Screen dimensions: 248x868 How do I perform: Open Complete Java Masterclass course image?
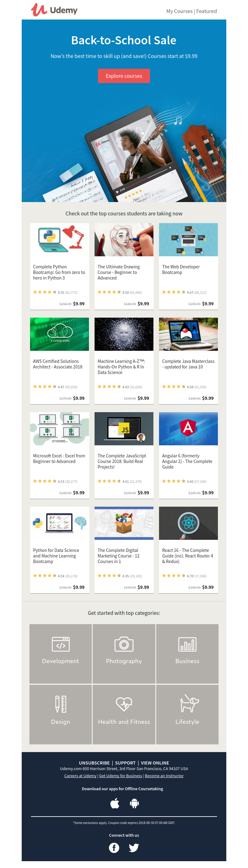coord(188,334)
